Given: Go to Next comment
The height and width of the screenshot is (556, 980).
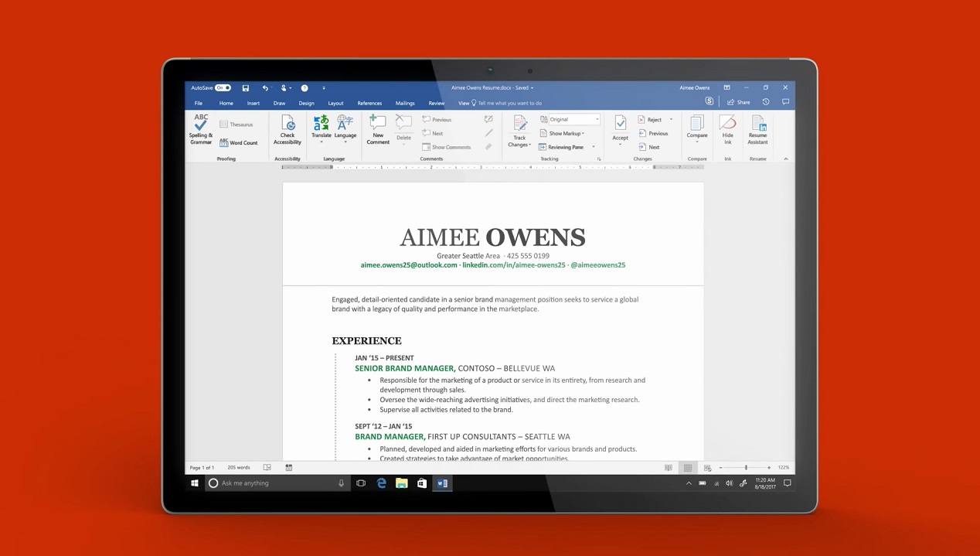Looking at the screenshot, I should tap(433, 133).
